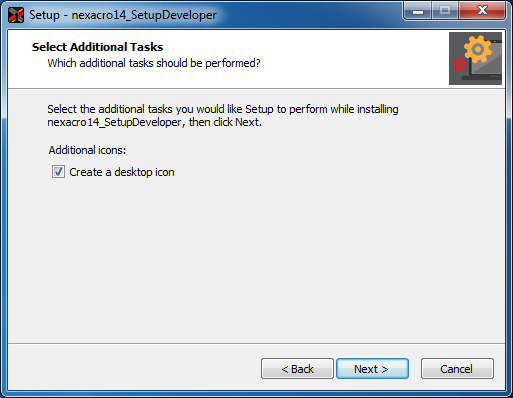Click the checkmark inside the desktop icon box
Viewport: 513px width, 398px height.
tap(58, 172)
